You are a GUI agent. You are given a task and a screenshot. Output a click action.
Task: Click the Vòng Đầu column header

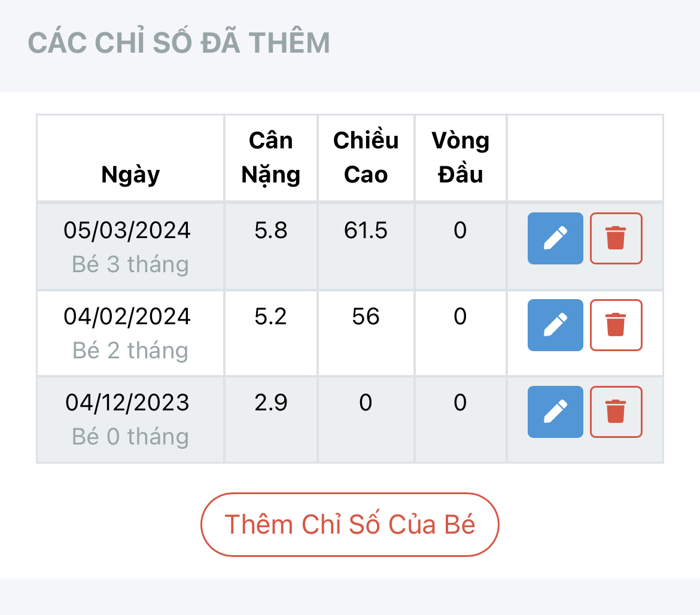[460, 157]
